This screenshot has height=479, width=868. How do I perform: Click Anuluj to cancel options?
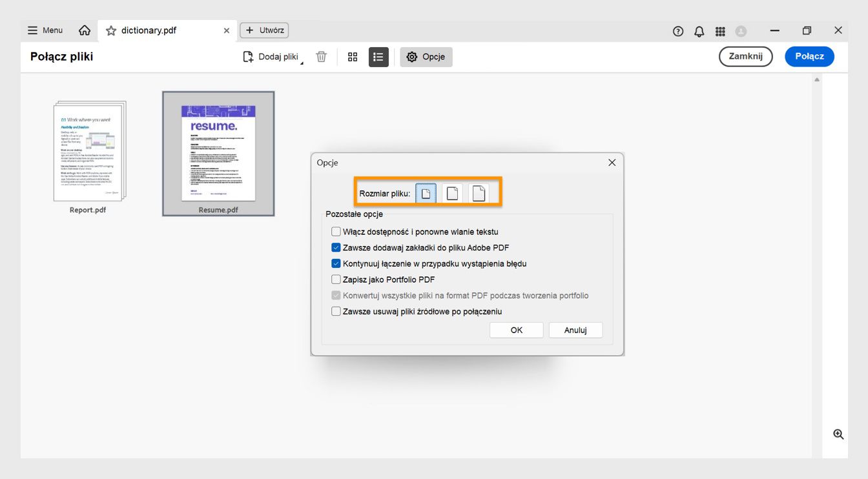click(x=575, y=330)
